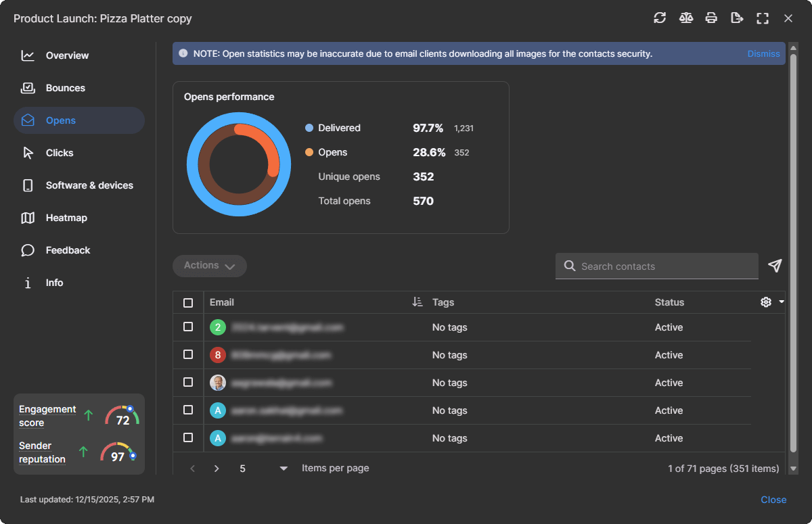Viewport: 812px width, 524px height.
Task: Close the report via the Close link
Action: point(773,499)
